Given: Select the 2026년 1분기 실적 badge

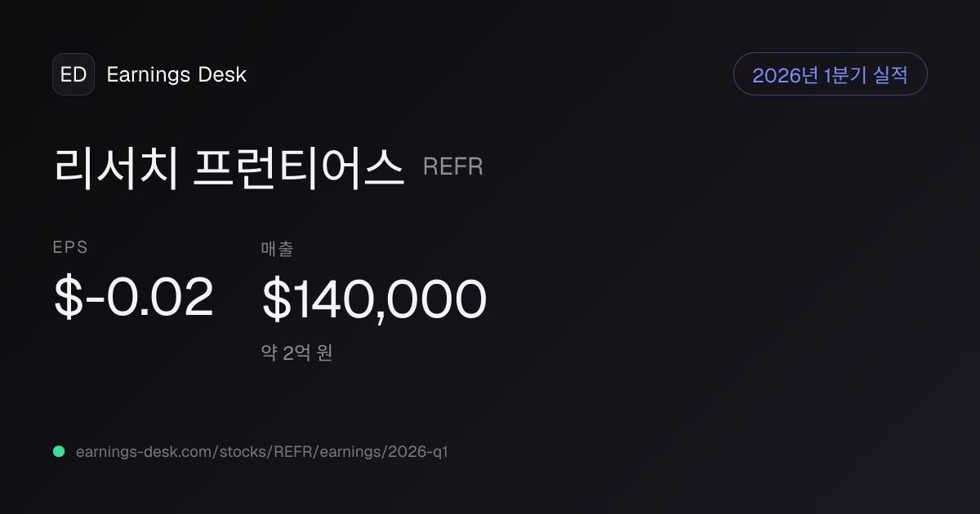Looking at the screenshot, I should 831,74.
